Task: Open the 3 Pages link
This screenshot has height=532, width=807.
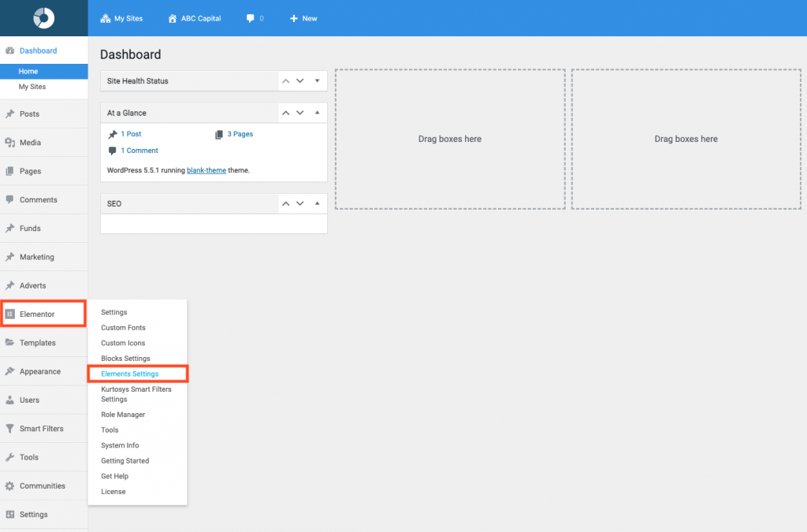Action: (x=240, y=134)
